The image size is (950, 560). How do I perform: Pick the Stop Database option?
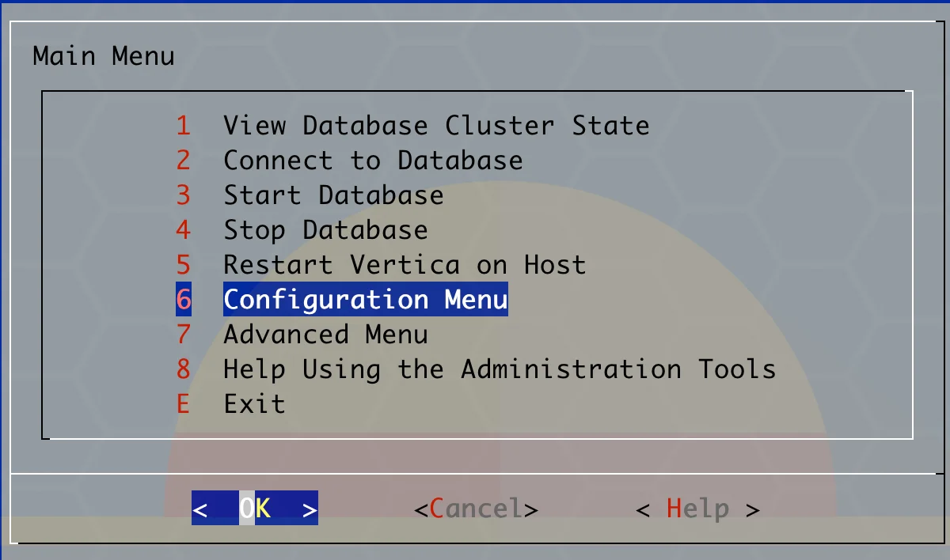pyautogui.click(x=325, y=230)
